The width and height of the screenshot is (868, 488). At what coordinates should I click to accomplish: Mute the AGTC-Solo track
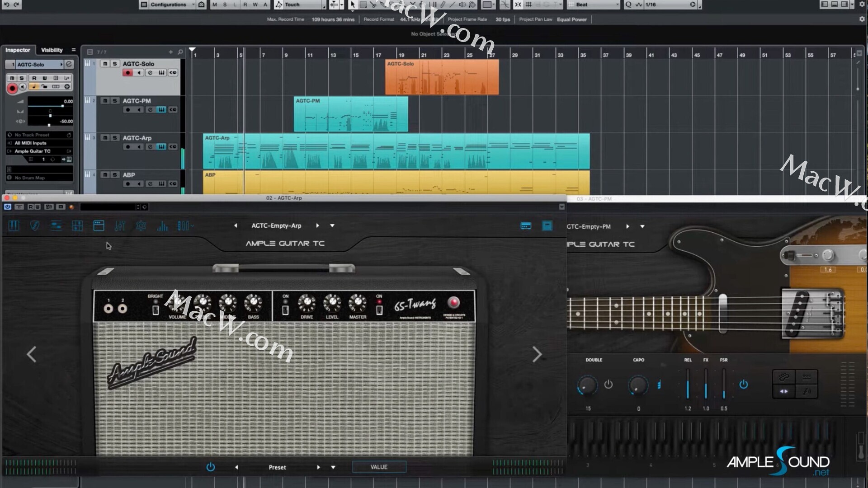(x=105, y=64)
